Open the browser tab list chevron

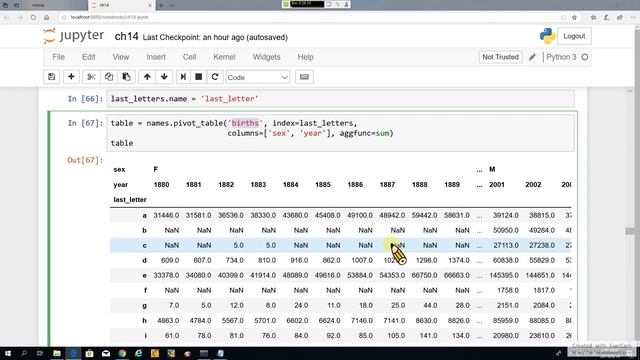click(x=172, y=5)
